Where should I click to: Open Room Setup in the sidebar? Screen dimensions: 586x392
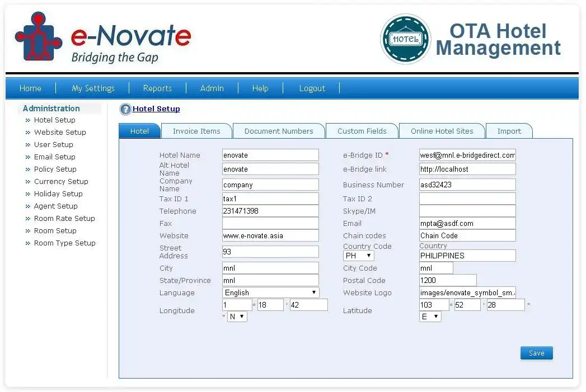pos(55,231)
